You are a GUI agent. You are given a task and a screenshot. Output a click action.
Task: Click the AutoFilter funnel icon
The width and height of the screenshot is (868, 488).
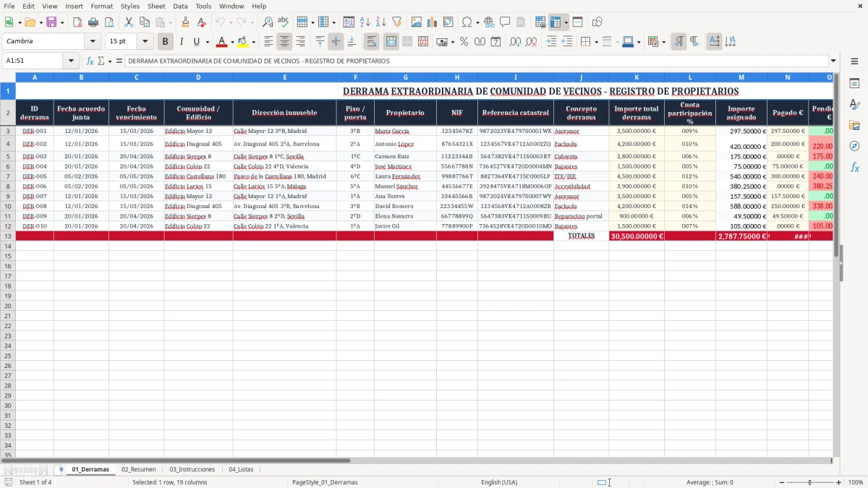[396, 22]
